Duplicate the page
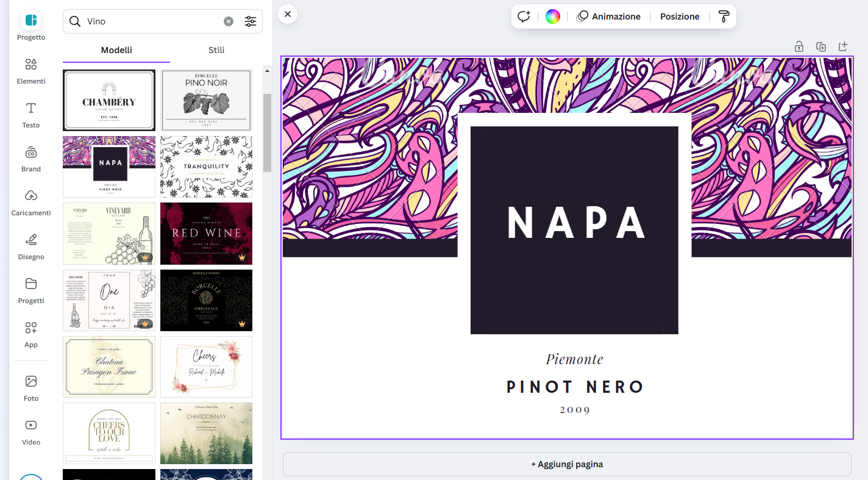Viewport: 868px width, 480px height. click(x=821, y=46)
